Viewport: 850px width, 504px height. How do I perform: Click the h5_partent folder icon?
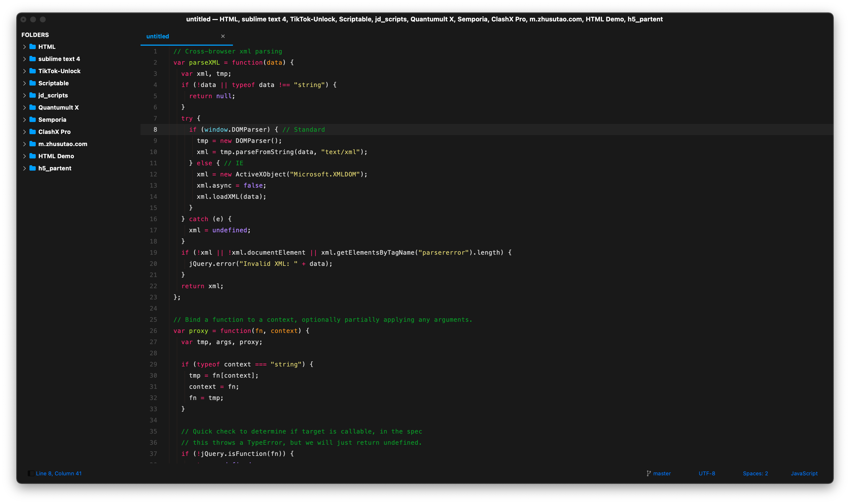pos(33,168)
